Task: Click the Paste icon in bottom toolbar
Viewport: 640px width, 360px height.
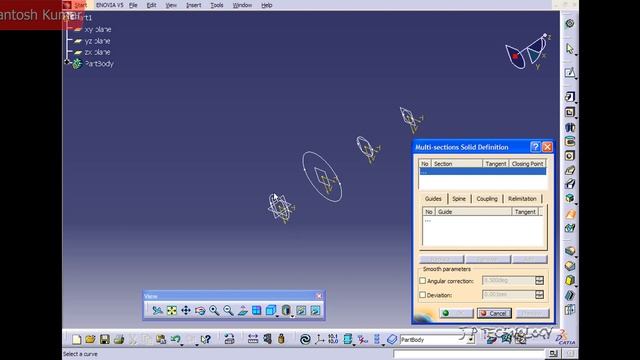Action: coord(161,339)
